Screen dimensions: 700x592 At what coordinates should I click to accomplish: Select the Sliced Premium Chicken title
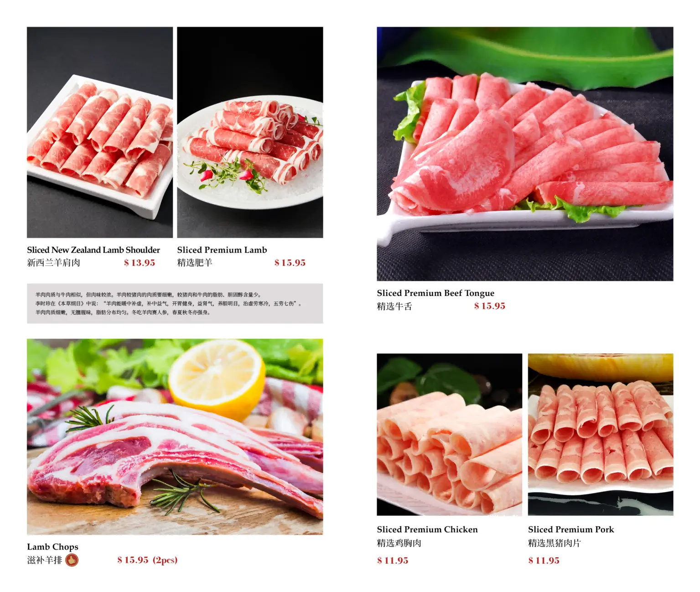pyautogui.click(x=427, y=530)
